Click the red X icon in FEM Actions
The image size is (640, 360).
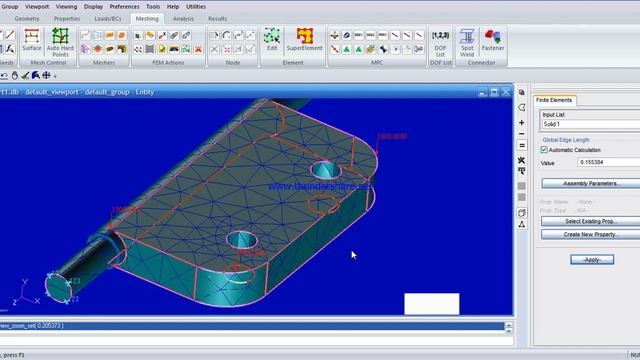[198, 49]
